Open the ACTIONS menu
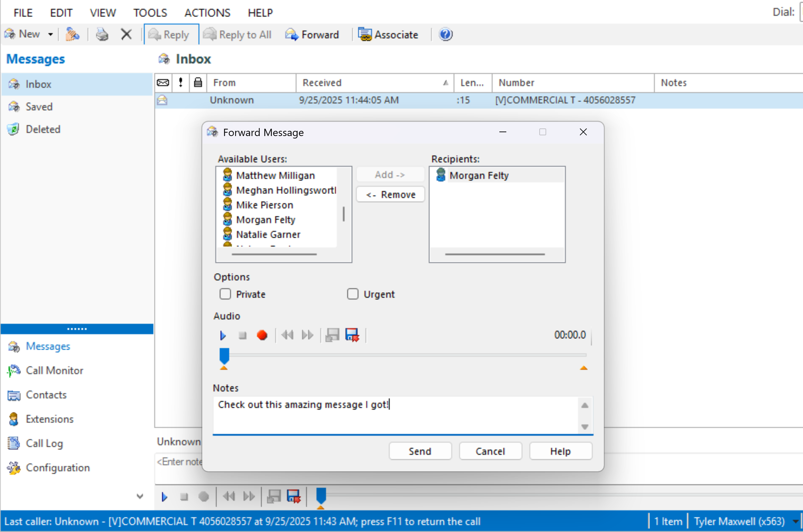This screenshot has height=532, width=803. coord(207,13)
